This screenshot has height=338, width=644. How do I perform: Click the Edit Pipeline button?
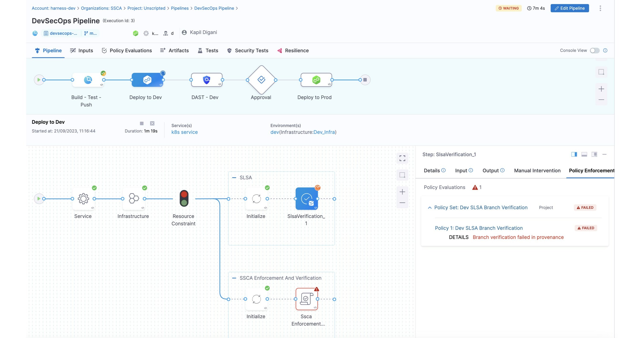pos(570,8)
